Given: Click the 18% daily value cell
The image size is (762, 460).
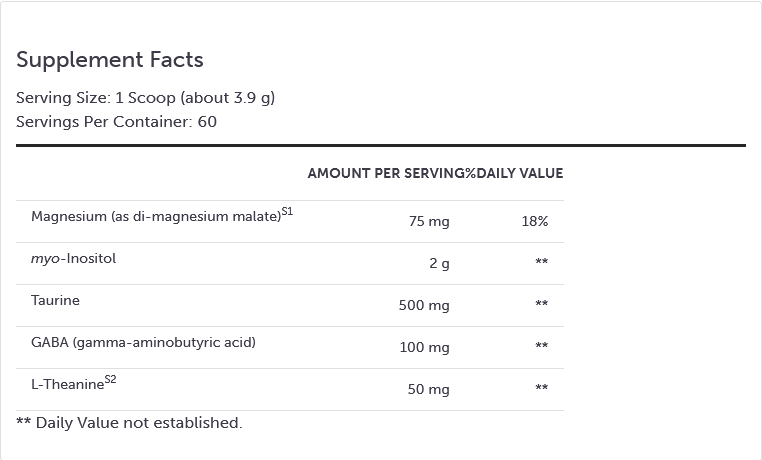Looking at the screenshot, I should pos(535,221).
